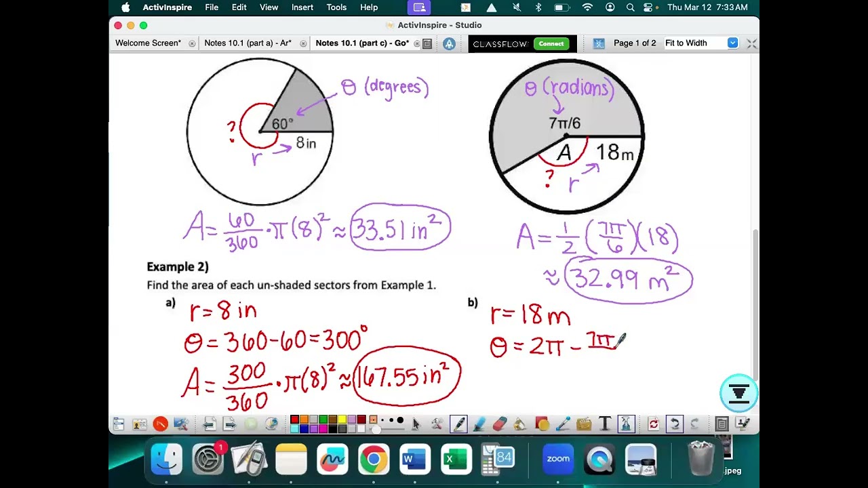Open the Wi-Fi menu bar icon

(x=587, y=7)
